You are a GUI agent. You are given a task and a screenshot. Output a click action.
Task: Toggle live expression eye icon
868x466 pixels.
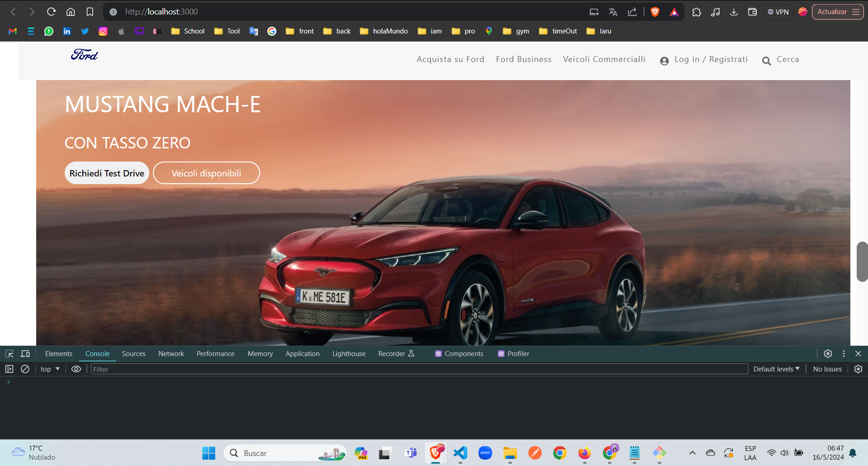click(x=76, y=369)
